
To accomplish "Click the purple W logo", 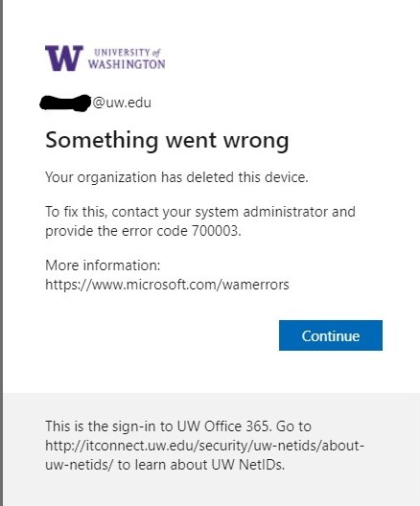I will pyautogui.click(x=64, y=58).
